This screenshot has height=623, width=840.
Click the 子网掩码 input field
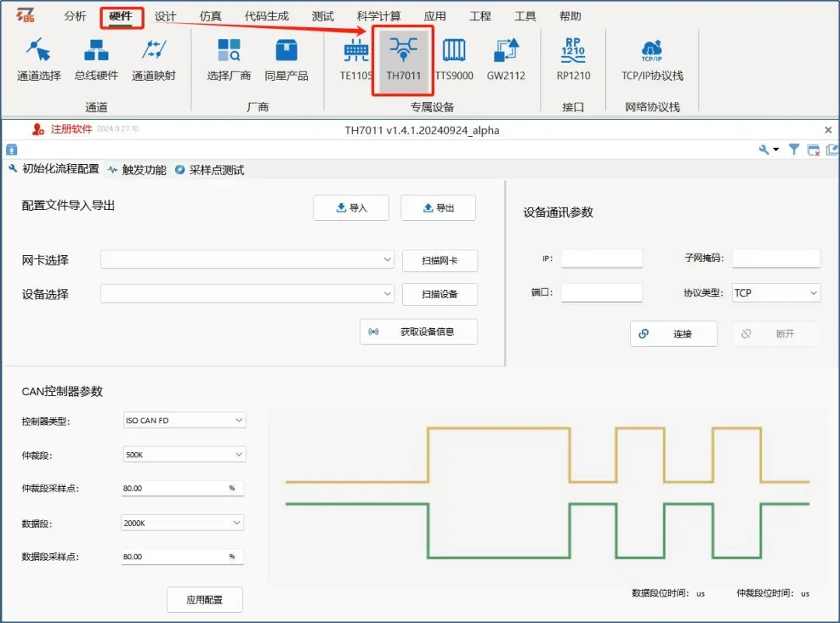pyautogui.click(x=775, y=258)
